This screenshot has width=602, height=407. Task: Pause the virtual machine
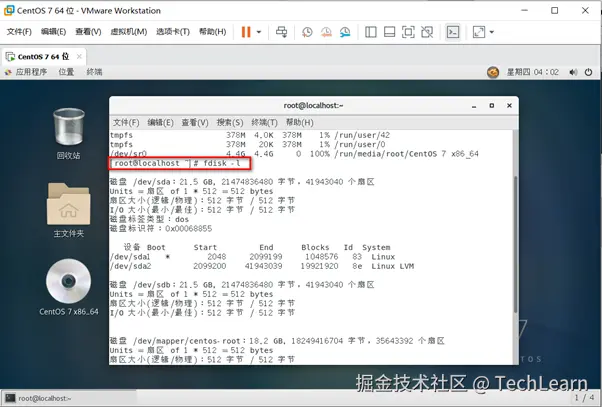(246, 32)
